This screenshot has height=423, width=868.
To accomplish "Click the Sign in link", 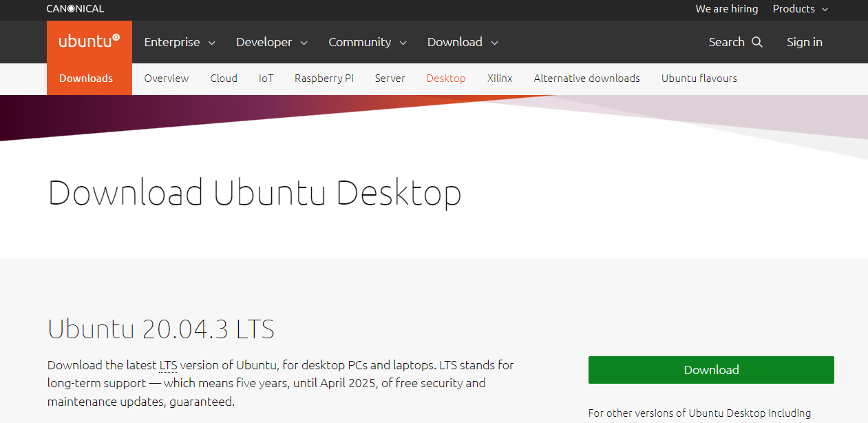I will click(x=805, y=42).
